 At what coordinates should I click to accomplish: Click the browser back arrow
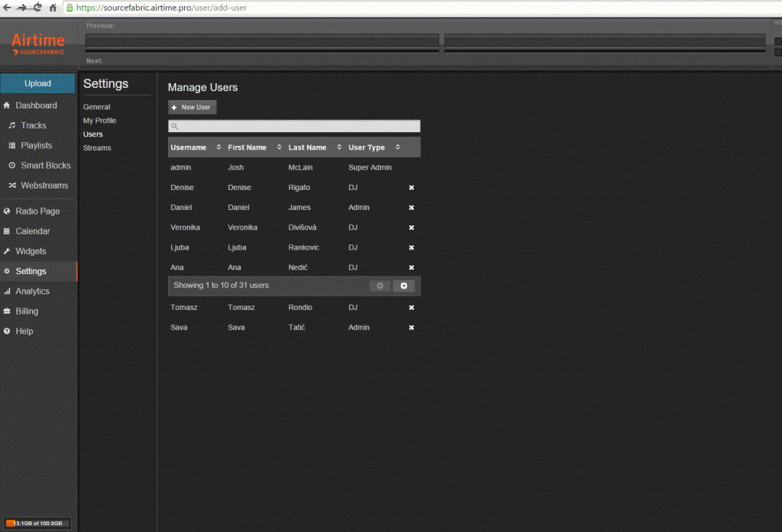(7, 8)
